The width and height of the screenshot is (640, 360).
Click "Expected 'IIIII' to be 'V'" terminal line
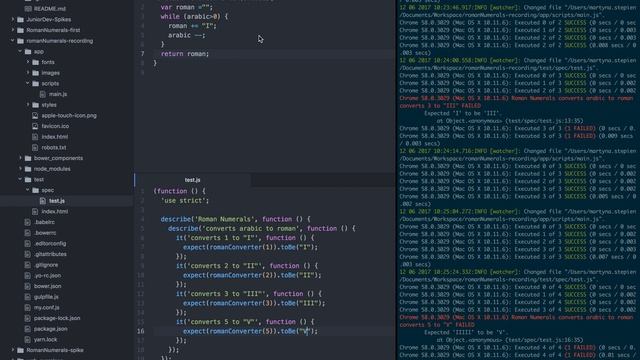tap(465, 332)
